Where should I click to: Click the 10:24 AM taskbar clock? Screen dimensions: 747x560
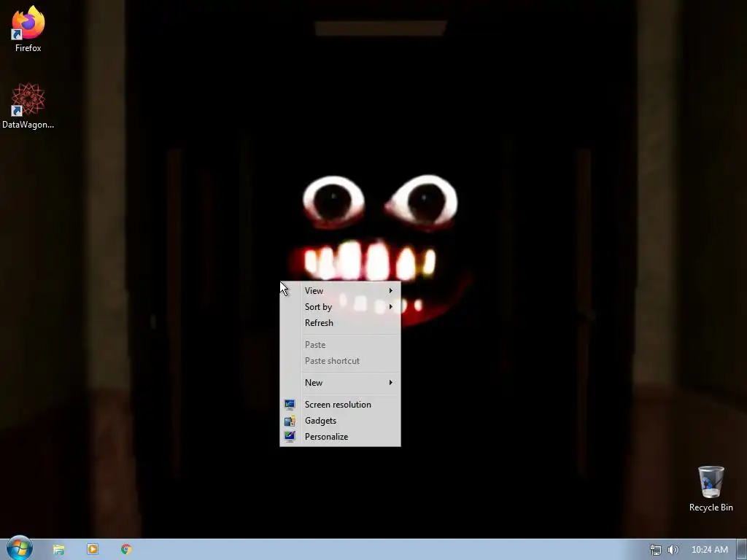pos(709,550)
